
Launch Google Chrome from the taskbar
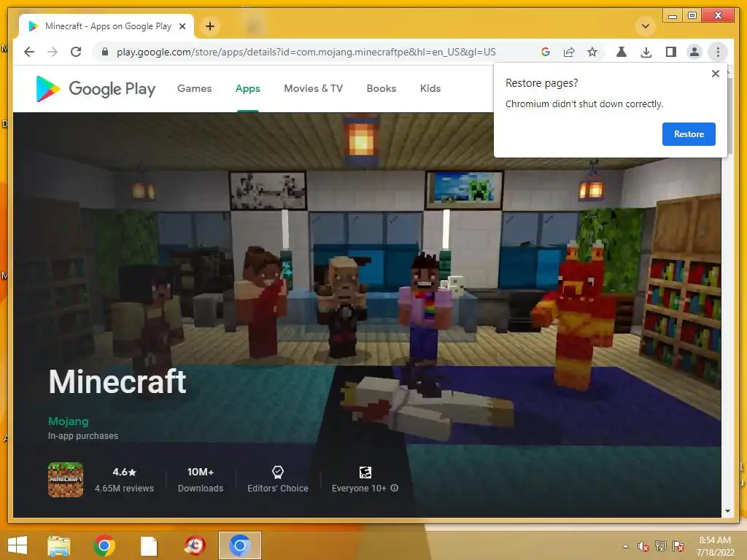pos(104,545)
